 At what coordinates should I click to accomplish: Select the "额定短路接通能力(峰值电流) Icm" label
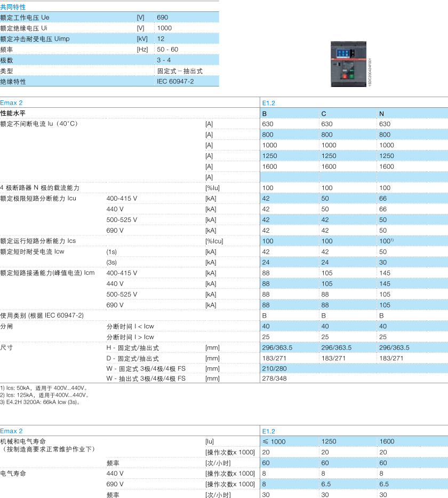47,273
